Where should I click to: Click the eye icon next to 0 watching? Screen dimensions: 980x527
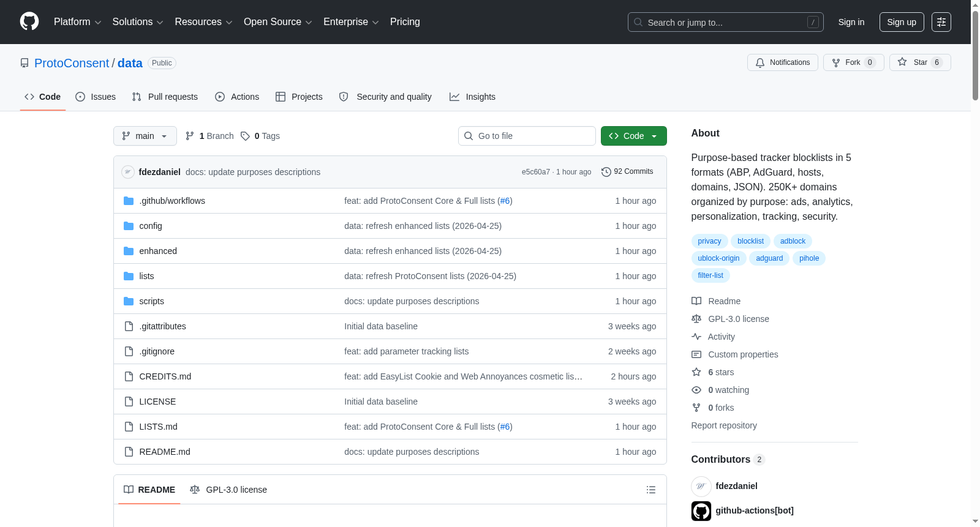(x=696, y=390)
